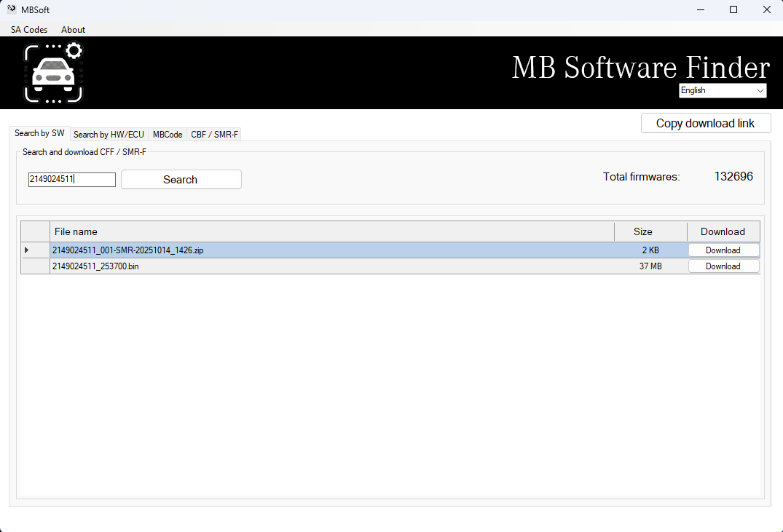This screenshot has width=783, height=532.
Task: Open the SA Codes menu
Action: [28, 29]
